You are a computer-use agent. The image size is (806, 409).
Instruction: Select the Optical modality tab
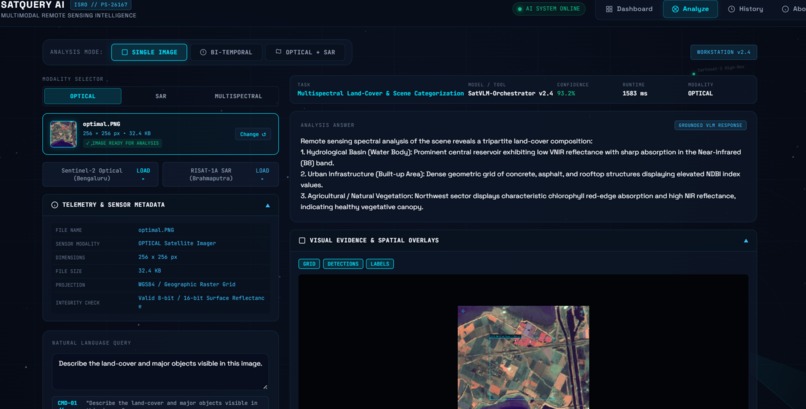click(83, 96)
